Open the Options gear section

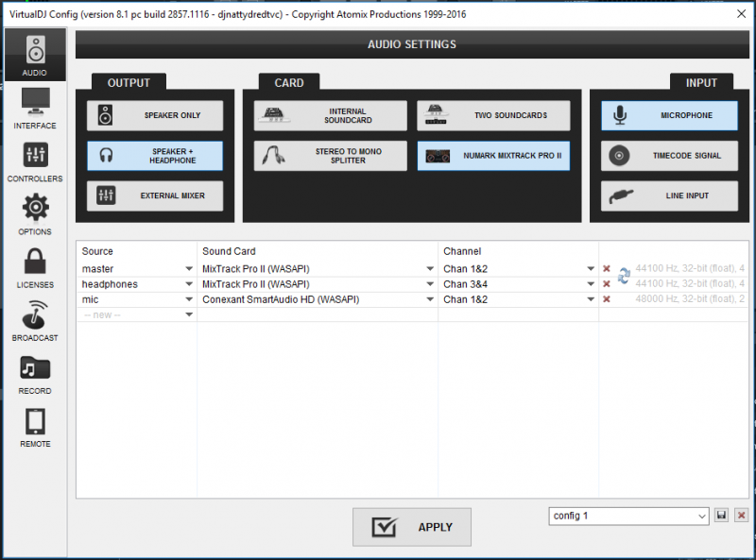[x=35, y=215]
